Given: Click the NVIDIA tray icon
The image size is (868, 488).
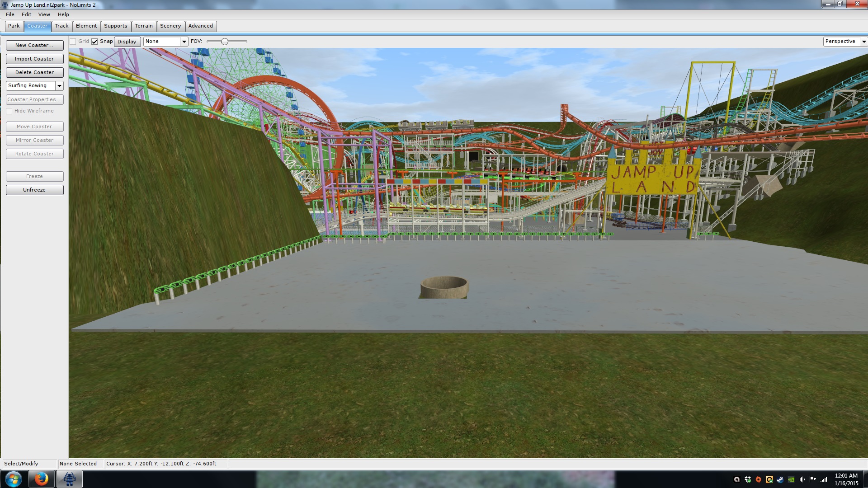Looking at the screenshot, I should tap(791, 479).
